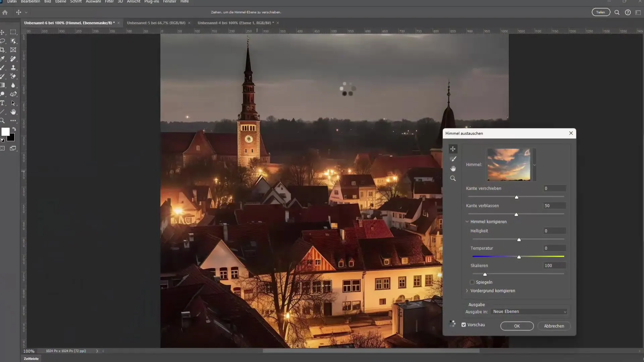Select Hand tool in Himmel austauschen dialog

point(453,168)
